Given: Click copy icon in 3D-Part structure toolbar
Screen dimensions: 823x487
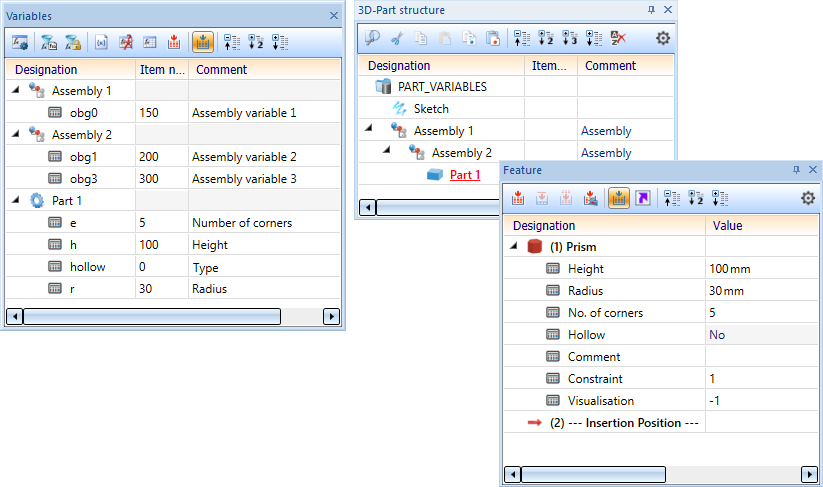Looking at the screenshot, I should click(421, 38).
